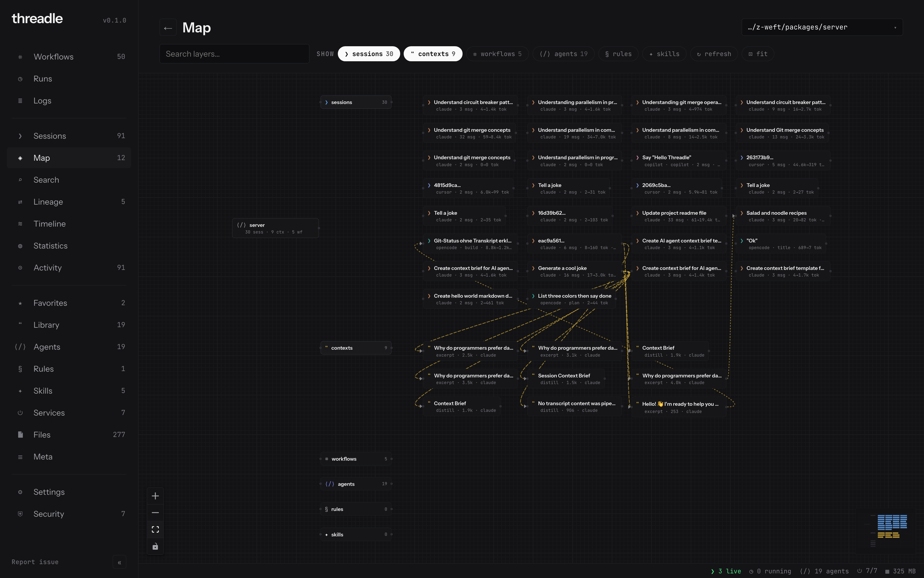
Task: Open the Lineage page
Action: click(69, 202)
